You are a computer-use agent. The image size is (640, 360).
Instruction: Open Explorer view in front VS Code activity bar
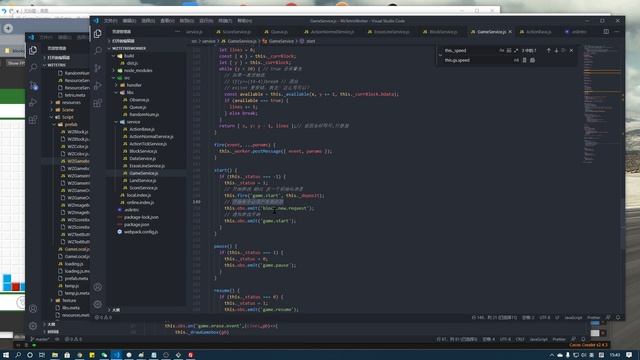(x=98, y=33)
